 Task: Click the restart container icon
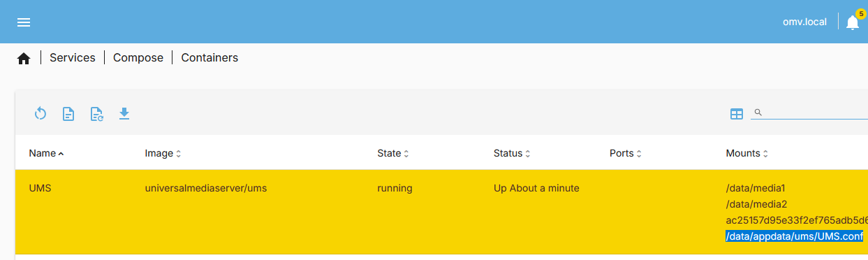[41, 113]
